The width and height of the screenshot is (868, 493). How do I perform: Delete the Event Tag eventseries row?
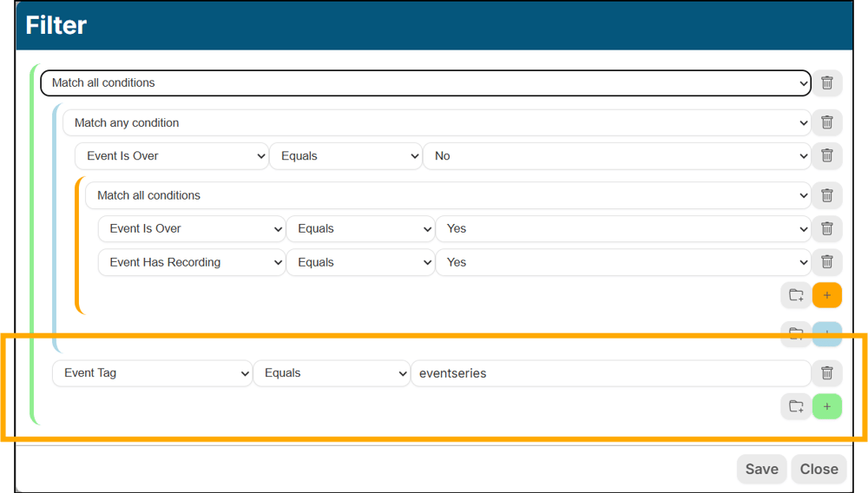point(827,373)
